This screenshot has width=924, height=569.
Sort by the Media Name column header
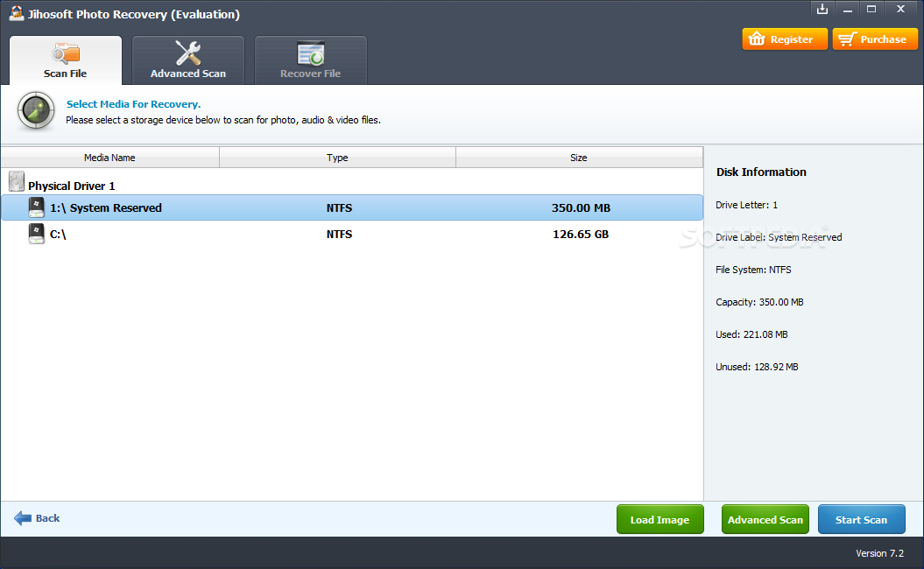[x=109, y=158]
